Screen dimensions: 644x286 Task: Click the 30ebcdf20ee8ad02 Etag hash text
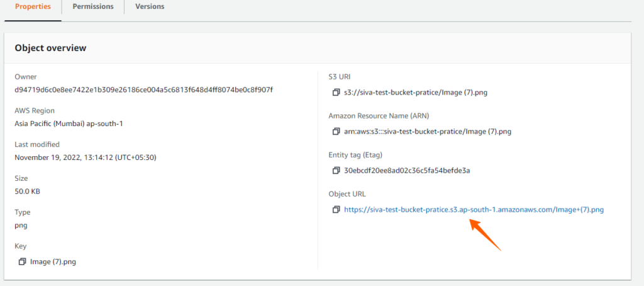tap(407, 170)
